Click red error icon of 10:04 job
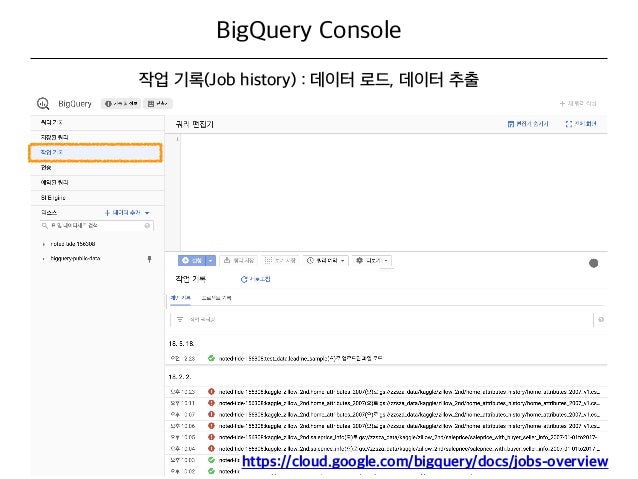 [x=211, y=448]
